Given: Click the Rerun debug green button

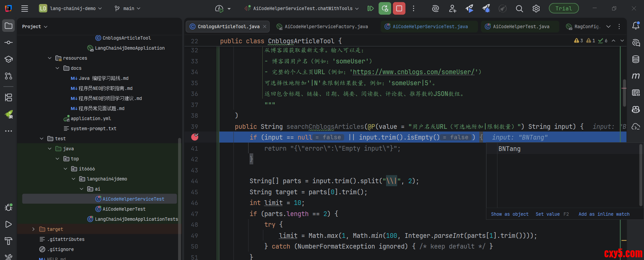Looking at the screenshot, I should click(385, 8).
